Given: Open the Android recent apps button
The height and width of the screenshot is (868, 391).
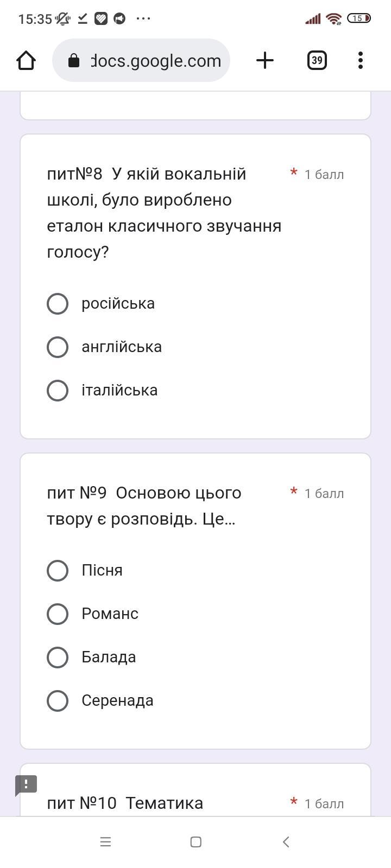Looking at the screenshot, I should click(105, 841).
